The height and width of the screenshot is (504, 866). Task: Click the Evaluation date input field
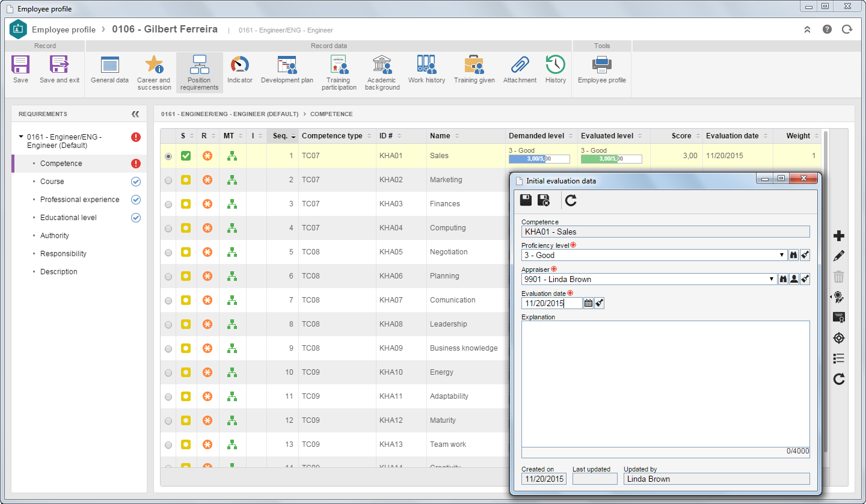coord(551,303)
